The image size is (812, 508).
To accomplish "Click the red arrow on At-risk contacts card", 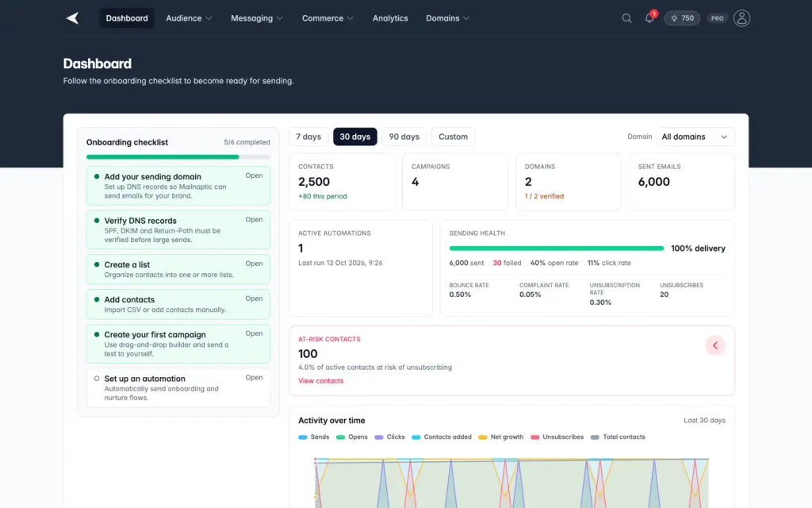I will pos(715,345).
